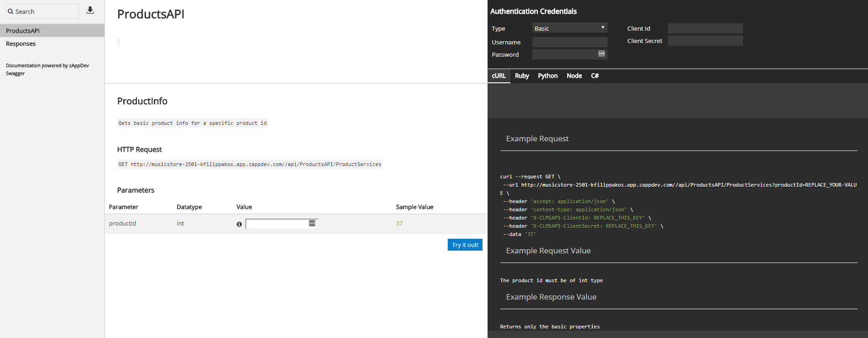
Task: Click the icon inside productId value box
Action: [312, 223]
